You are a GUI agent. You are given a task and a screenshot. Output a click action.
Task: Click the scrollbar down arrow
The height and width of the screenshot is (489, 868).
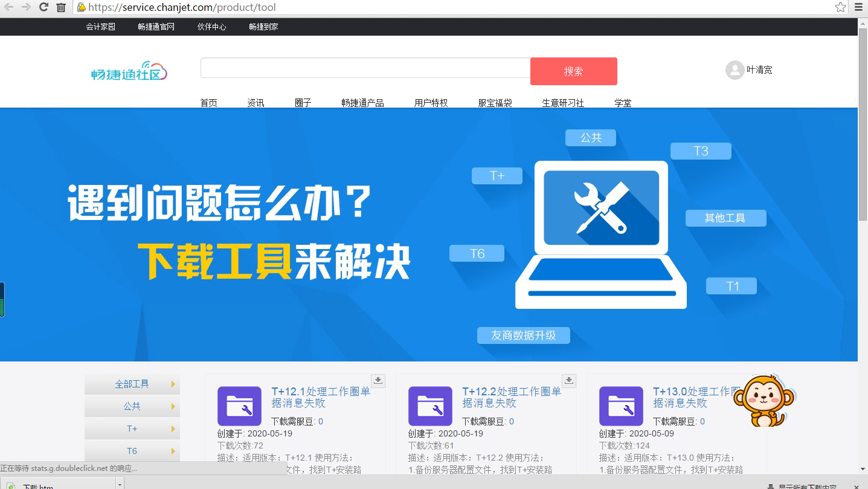click(x=863, y=469)
